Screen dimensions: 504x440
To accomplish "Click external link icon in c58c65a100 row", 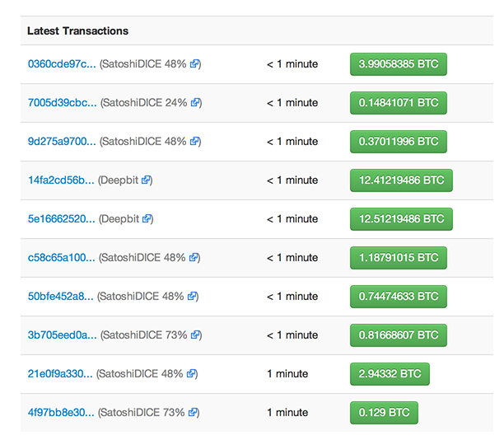I will point(194,257).
